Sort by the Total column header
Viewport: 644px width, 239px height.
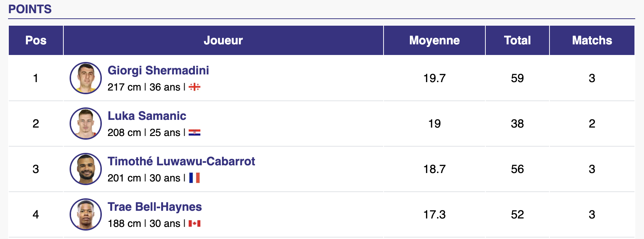tap(517, 40)
